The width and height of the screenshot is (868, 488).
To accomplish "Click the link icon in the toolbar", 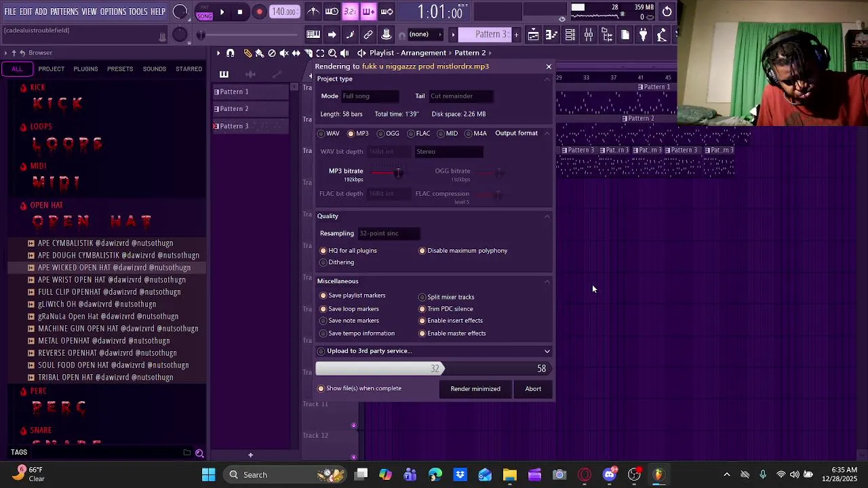I will tap(368, 35).
